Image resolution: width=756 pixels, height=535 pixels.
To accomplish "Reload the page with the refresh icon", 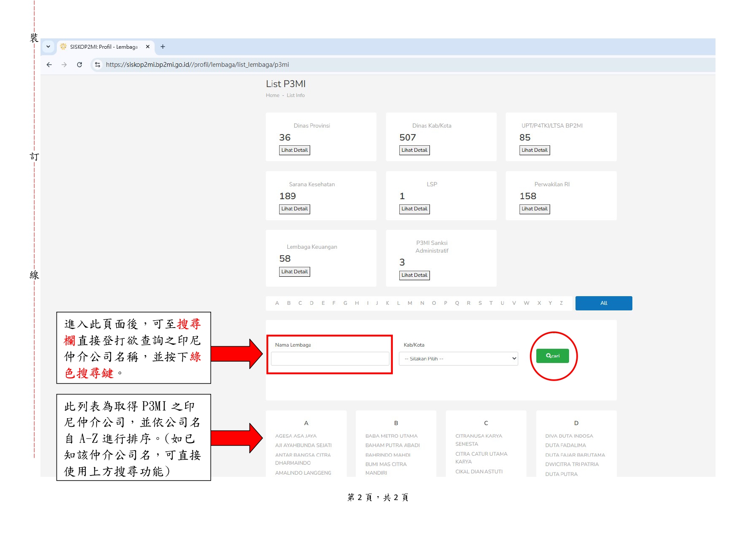I will (x=80, y=65).
